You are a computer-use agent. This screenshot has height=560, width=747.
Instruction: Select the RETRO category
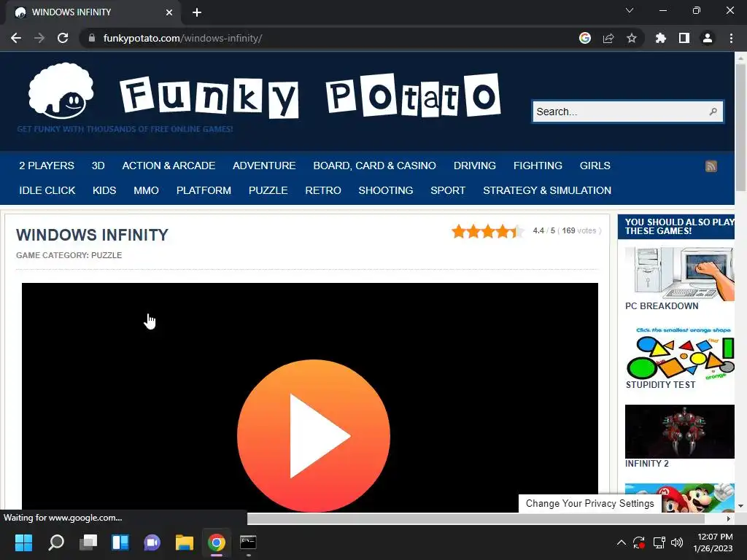click(323, 190)
